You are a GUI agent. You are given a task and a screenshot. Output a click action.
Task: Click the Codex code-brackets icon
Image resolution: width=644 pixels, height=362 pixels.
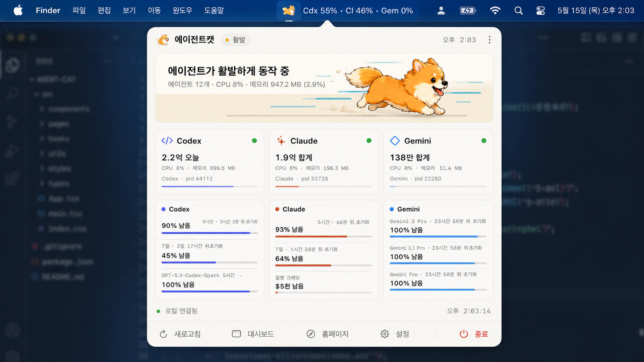(x=167, y=141)
